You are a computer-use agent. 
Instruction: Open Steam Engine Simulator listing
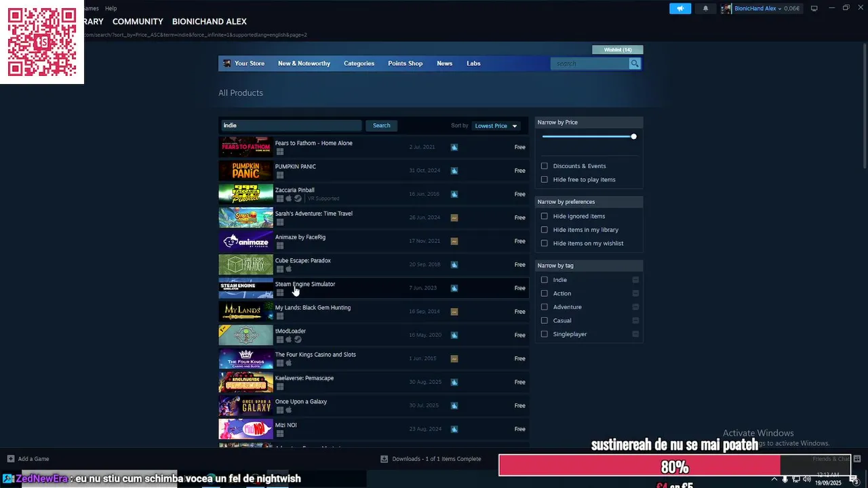pyautogui.click(x=373, y=288)
